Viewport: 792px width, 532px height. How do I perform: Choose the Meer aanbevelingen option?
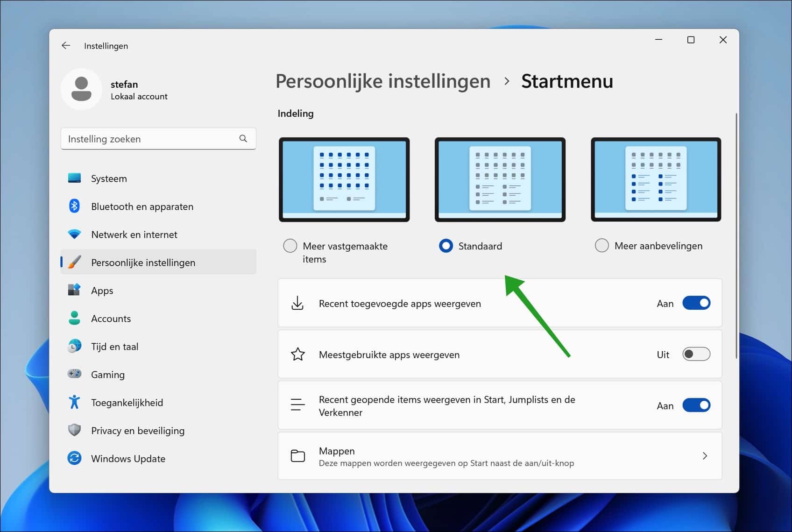pos(601,245)
